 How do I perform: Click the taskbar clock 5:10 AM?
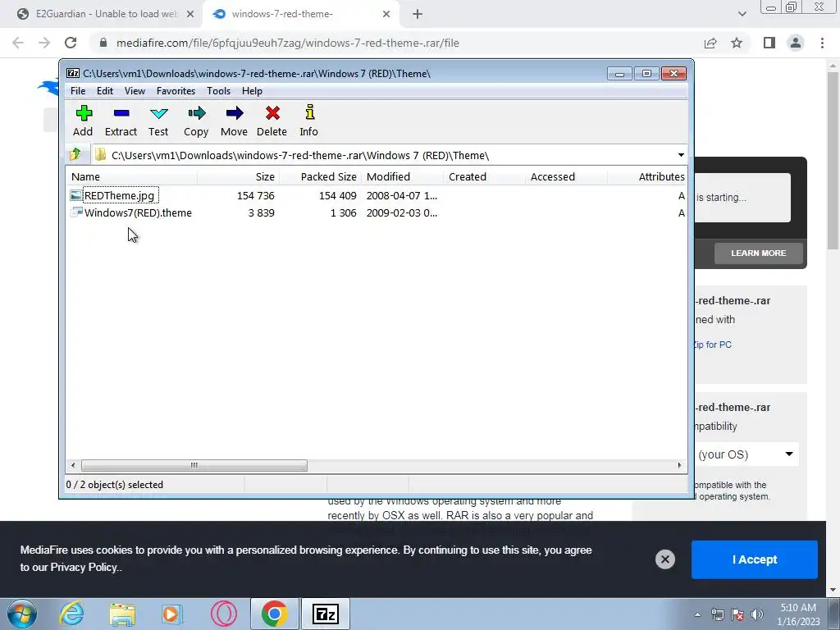coord(798,614)
